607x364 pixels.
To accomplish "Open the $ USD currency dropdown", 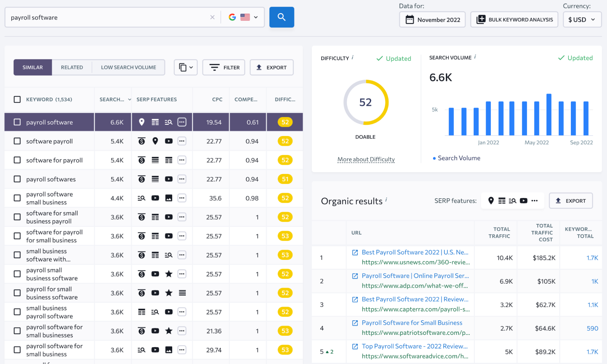I will tap(582, 20).
